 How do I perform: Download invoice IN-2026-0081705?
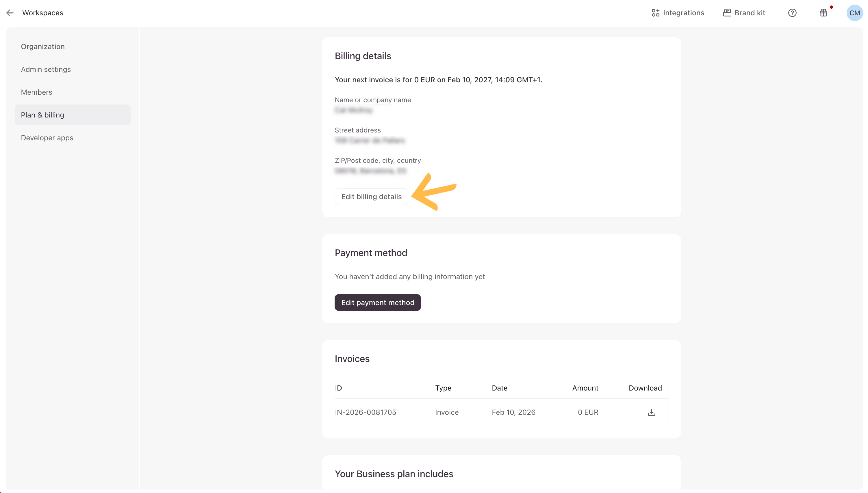651,412
